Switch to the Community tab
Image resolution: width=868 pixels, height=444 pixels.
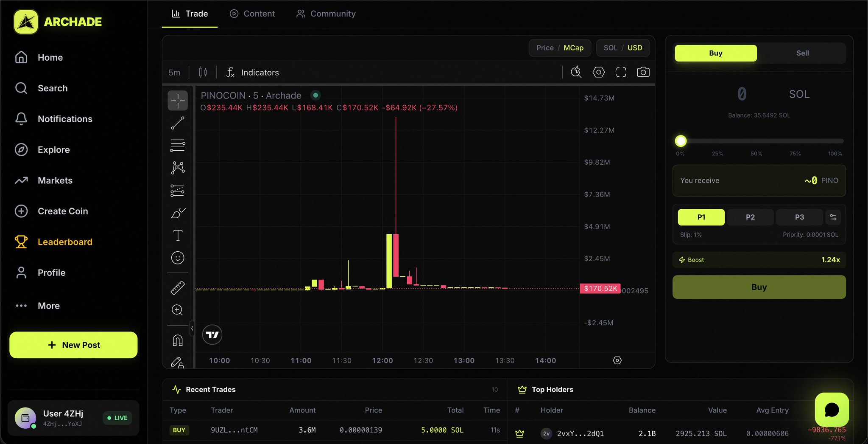tap(326, 14)
